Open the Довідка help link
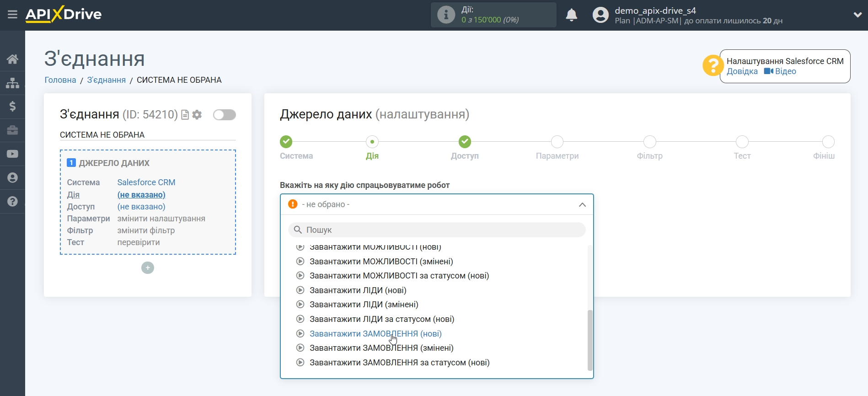Viewport: 868px width, 396px height. point(742,71)
